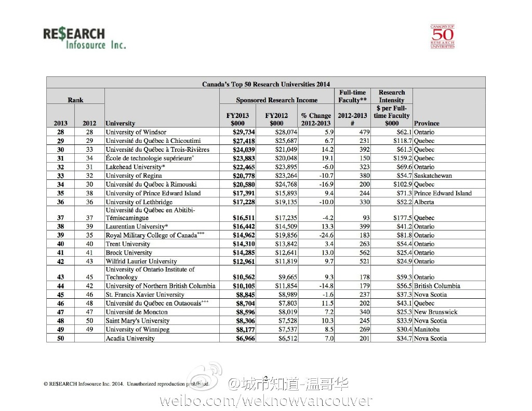Select Wilfrid Laurier University
This screenshot has width=532, height=411.
pyautogui.click(x=141, y=261)
